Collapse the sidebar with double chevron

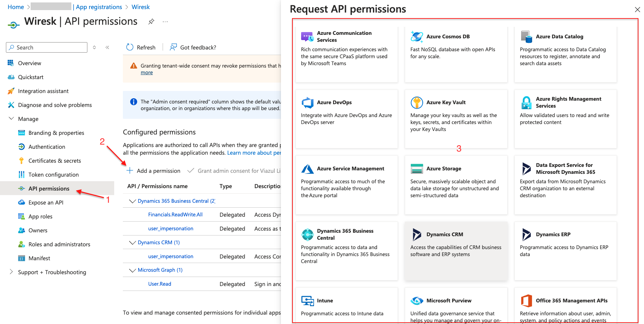pos(108,47)
